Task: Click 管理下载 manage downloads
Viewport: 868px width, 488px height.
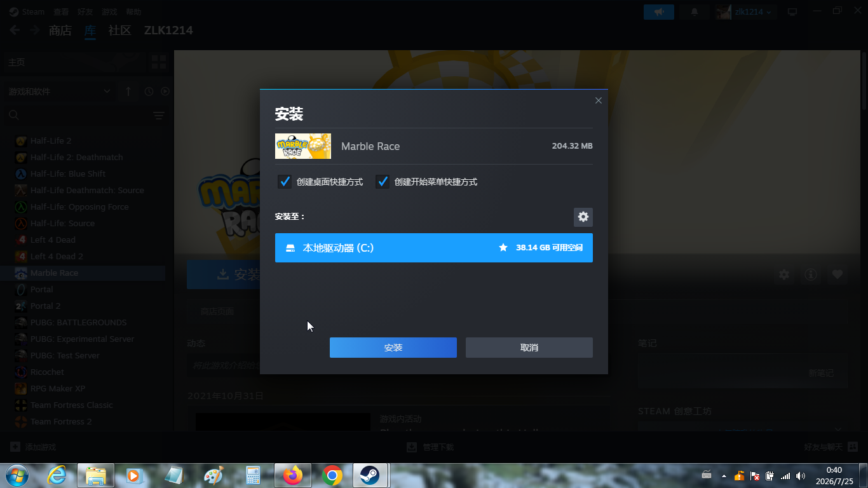Action: point(431,447)
